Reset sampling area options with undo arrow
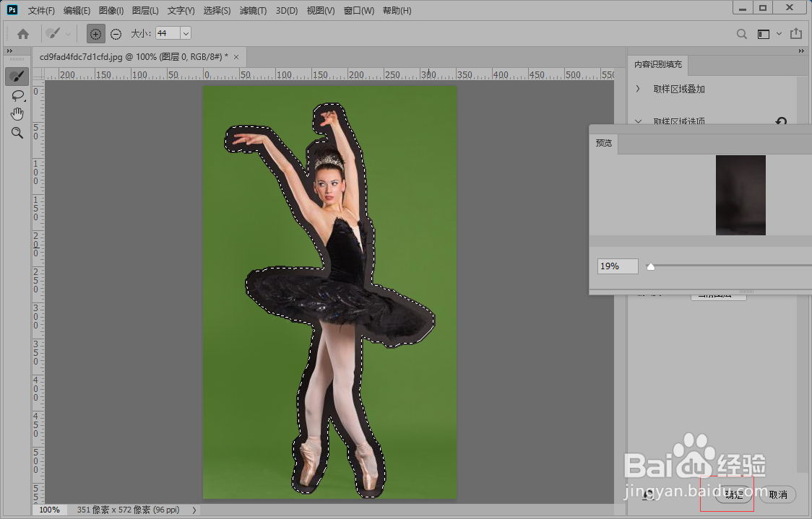Screen dimensions: 812x519 781,122
